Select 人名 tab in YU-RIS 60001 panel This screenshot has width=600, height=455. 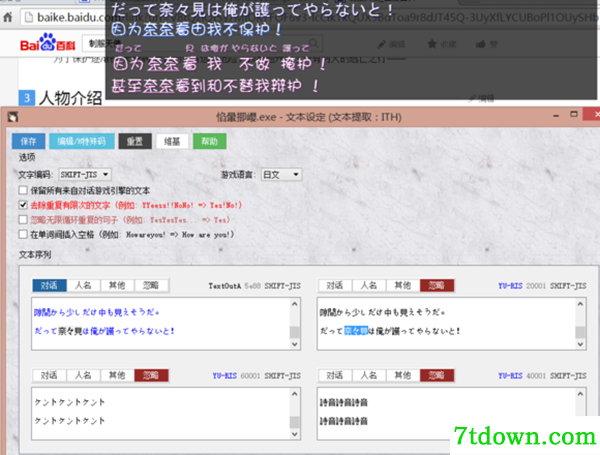point(83,375)
